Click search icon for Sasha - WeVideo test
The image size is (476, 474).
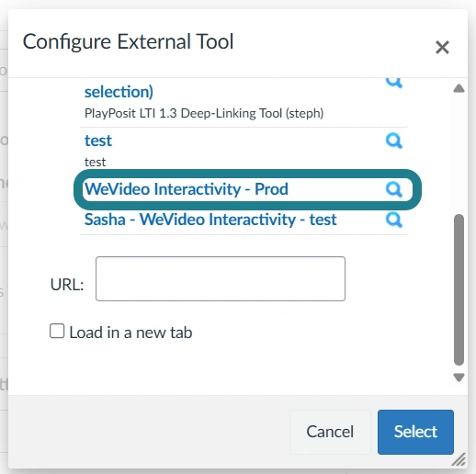pos(394,220)
